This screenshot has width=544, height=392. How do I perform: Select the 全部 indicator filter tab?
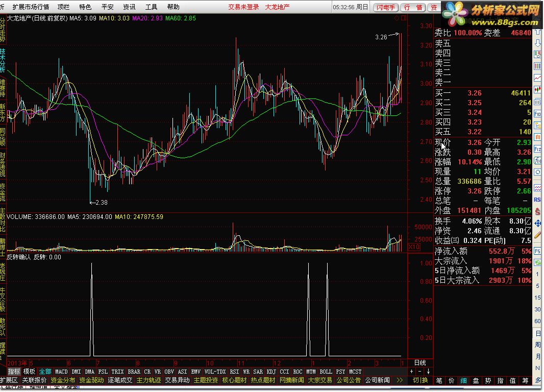[45, 372]
